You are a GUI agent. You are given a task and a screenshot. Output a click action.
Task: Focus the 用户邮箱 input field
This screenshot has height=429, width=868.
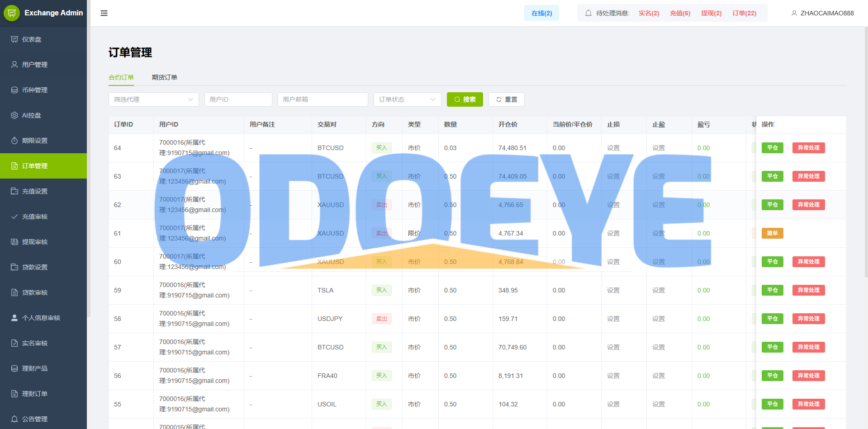(323, 99)
